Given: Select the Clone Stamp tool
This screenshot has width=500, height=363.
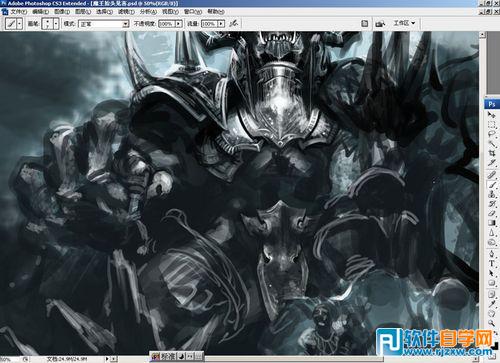Looking at the screenshot, I should pyautogui.click(x=492, y=194).
